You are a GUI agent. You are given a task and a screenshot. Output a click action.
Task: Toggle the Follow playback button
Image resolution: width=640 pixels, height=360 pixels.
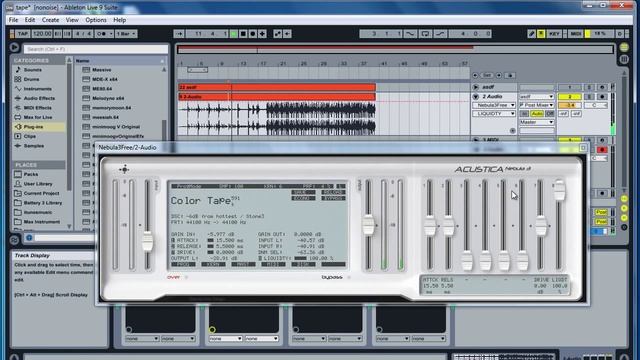point(179,34)
